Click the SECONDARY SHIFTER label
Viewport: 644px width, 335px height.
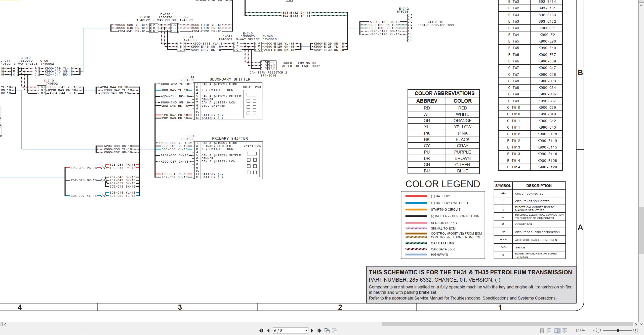230,79
